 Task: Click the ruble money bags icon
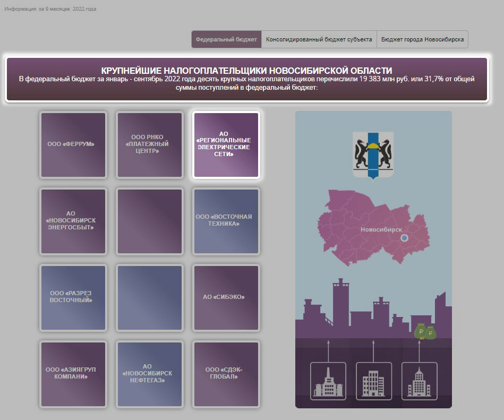425,331
